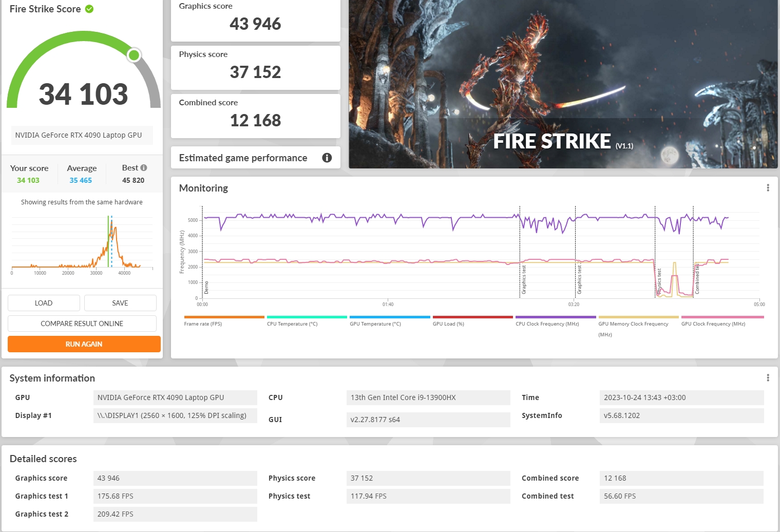Toggle the Frame rate (FPS) legend

203,324
